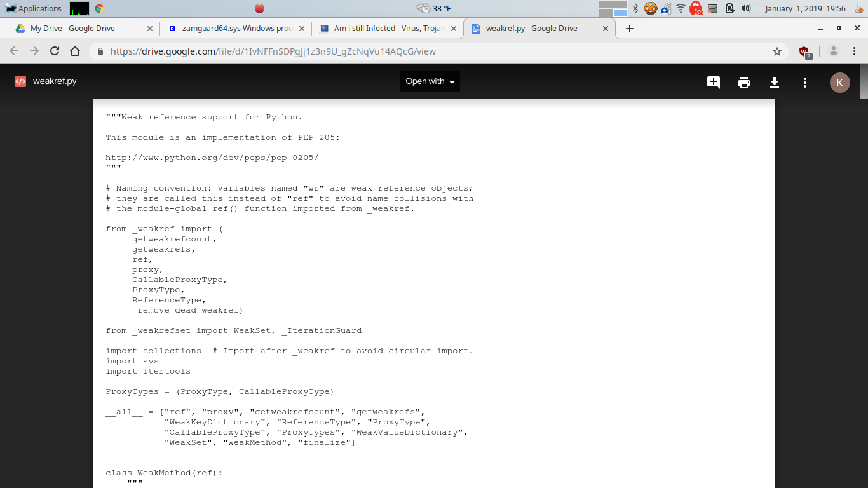Expand the Open with dropdown

tap(430, 81)
